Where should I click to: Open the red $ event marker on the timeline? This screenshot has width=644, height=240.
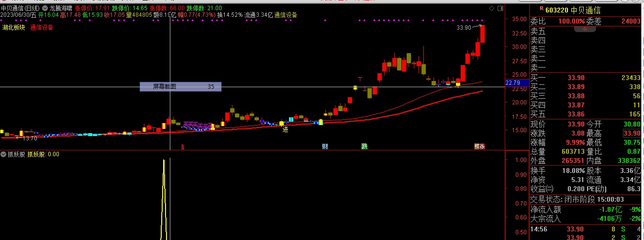tap(182, 147)
